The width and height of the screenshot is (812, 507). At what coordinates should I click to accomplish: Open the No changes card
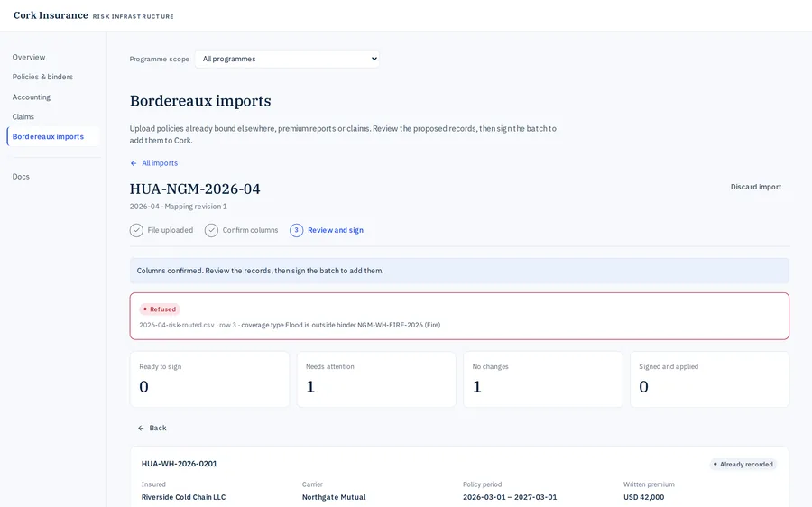coord(543,379)
